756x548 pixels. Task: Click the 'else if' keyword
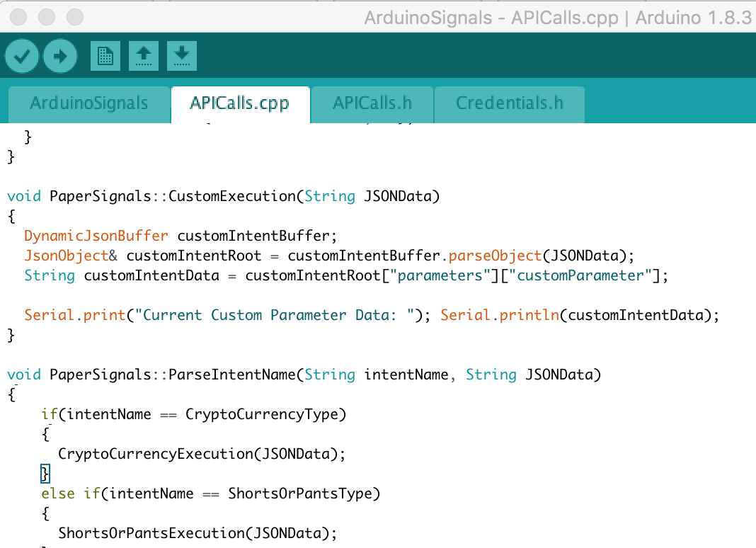click(70, 493)
